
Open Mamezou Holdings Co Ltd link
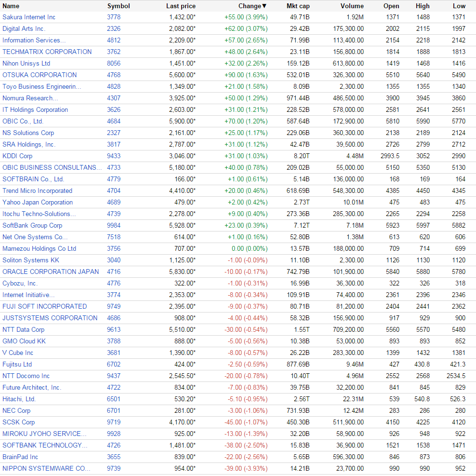pyautogui.click(x=39, y=249)
